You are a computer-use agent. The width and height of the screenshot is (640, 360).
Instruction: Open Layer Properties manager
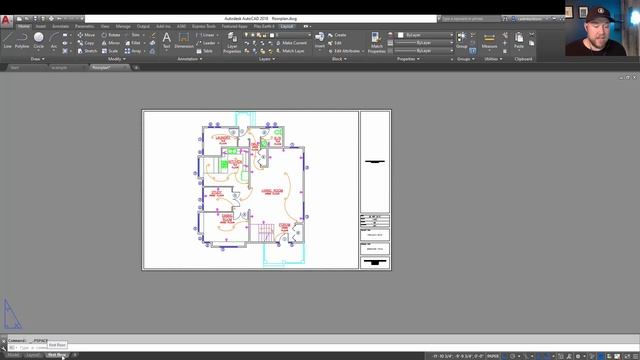tap(232, 43)
